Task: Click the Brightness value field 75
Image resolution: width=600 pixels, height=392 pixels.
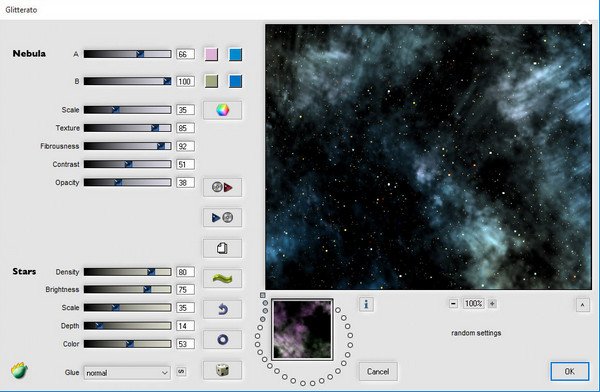Action: click(x=185, y=290)
